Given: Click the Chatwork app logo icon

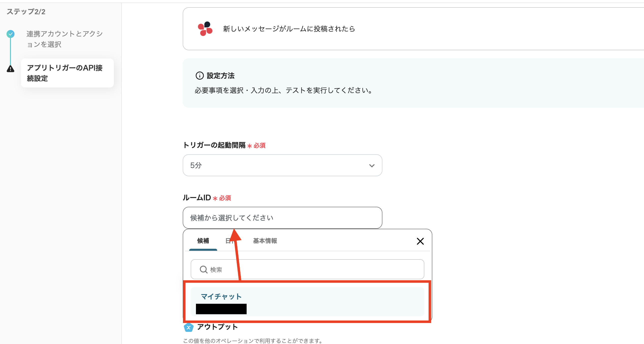Looking at the screenshot, I should 205,29.
